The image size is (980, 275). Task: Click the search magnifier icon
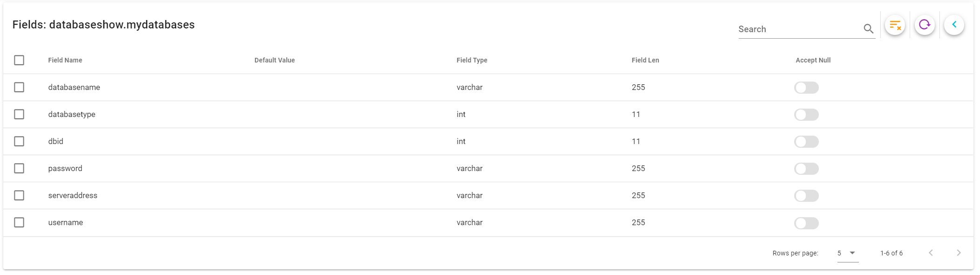point(868,29)
